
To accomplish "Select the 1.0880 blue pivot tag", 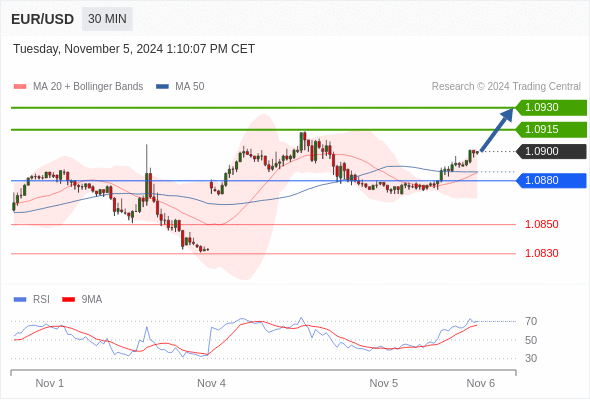I will tap(551, 180).
